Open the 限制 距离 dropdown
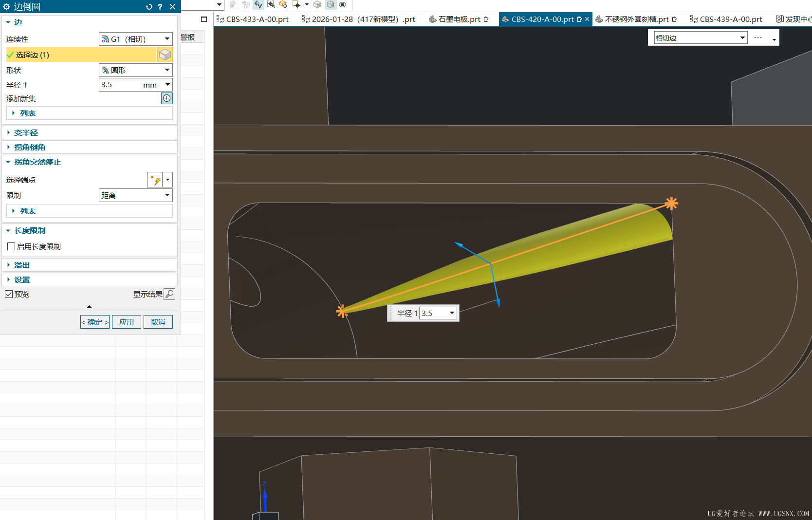The image size is (812, 520). tap(135, 195)
